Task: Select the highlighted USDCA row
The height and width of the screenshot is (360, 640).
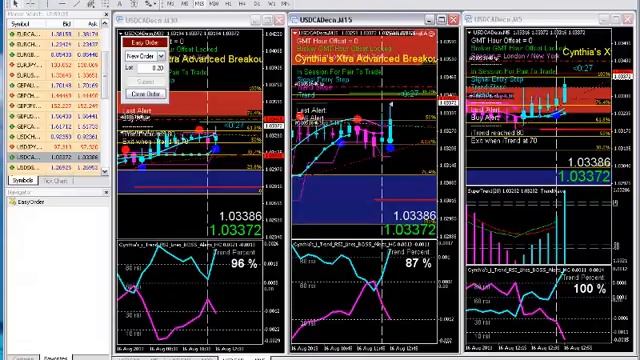Action: 54,157
